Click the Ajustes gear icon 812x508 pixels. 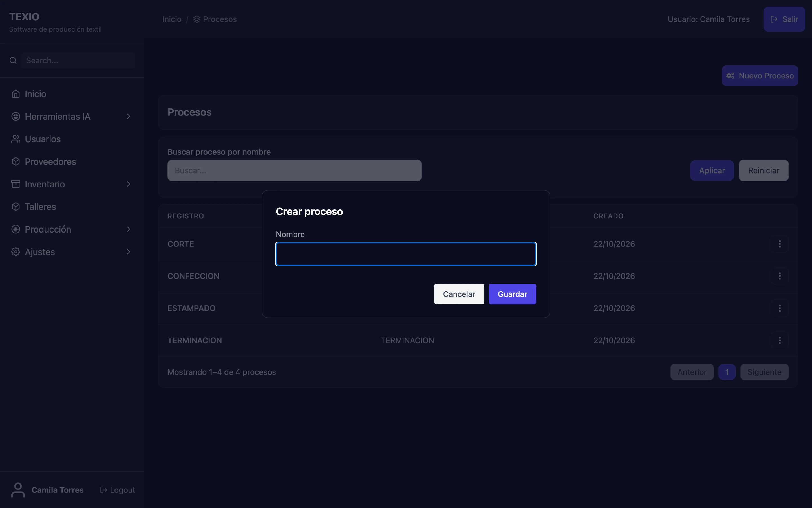pos(16,252)
